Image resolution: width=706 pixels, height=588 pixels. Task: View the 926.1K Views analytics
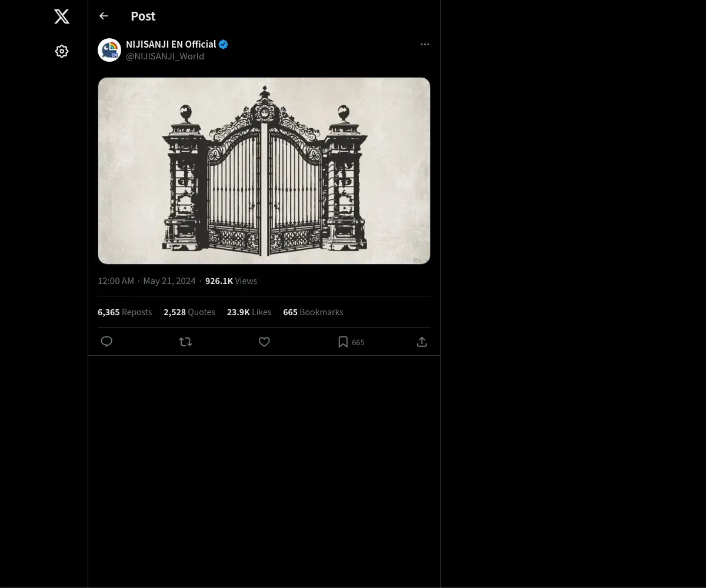231,281
